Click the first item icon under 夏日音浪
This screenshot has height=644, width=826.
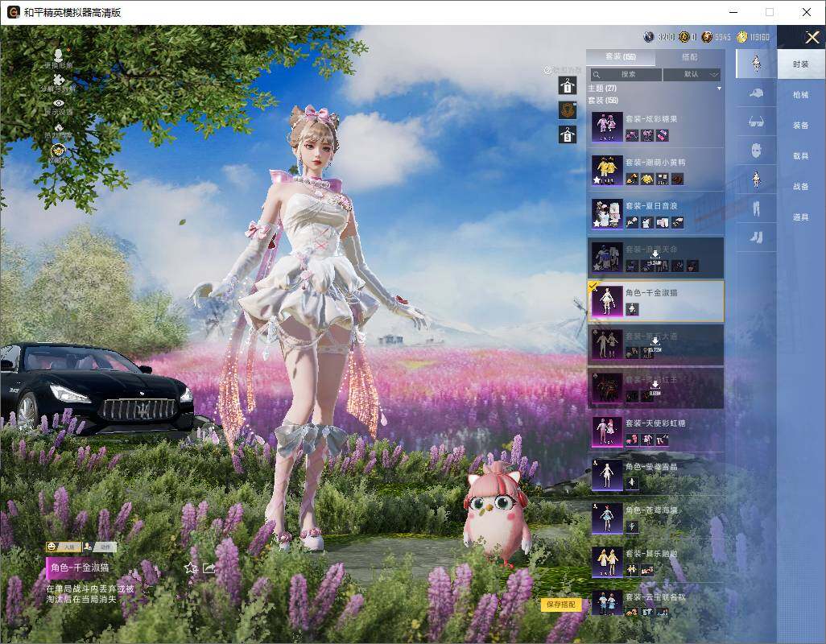click(x=632, y=223)
